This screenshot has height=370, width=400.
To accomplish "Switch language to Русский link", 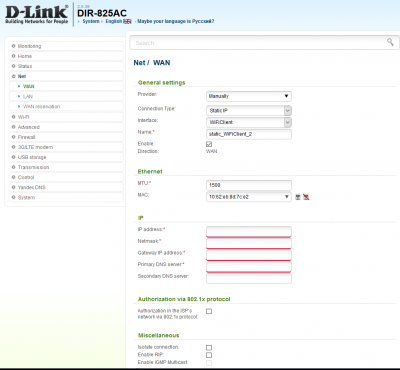I will pos(175,21).
